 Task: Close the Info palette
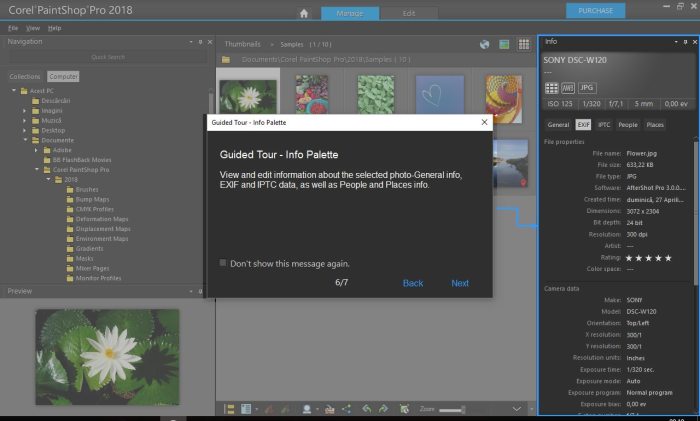695,42
